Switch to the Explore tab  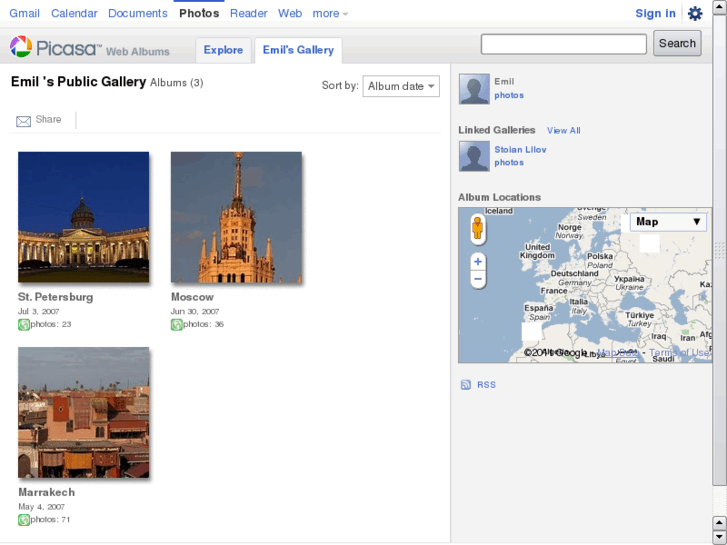(x=223, y=50)
